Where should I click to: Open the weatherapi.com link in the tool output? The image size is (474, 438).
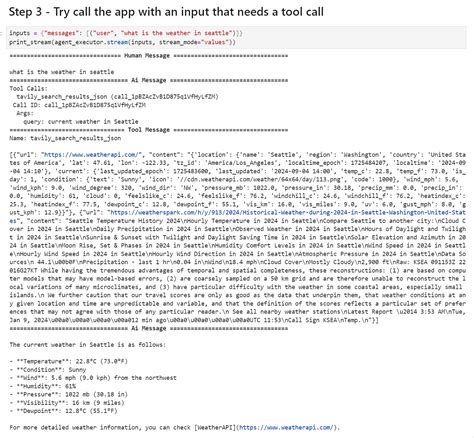point(91,155)
